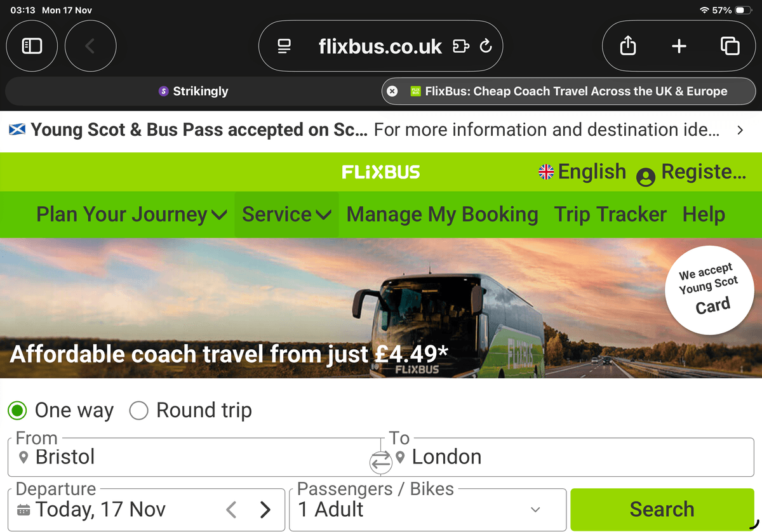Open a new Safari tab
The width and height of the screenshot is (762, 532).
tap(679, 46)
